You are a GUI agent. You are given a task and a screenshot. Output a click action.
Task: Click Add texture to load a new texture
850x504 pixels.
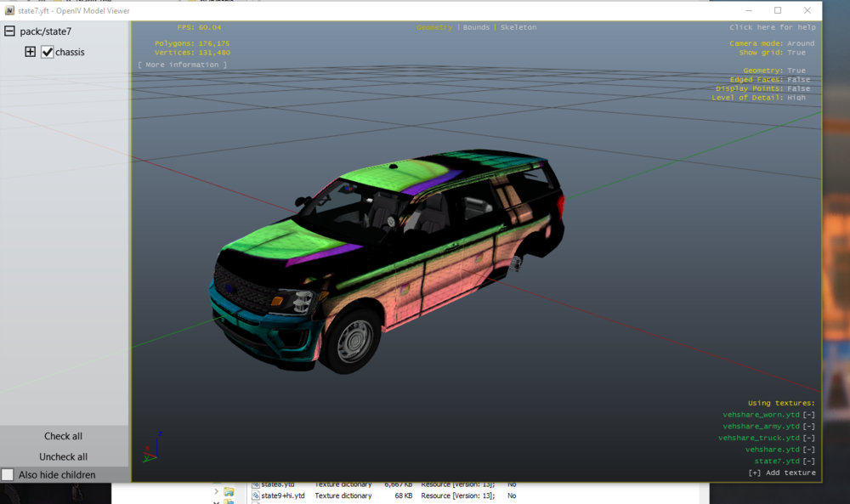point(784,472)
